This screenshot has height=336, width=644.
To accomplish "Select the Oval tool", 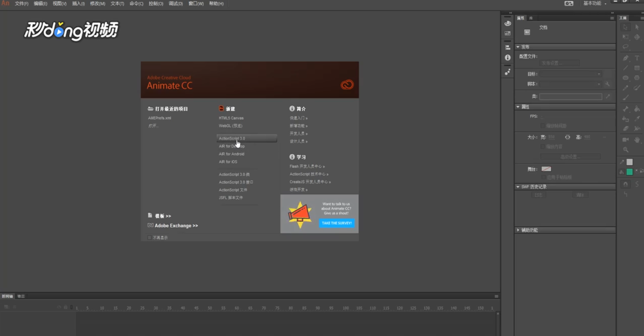I will (x=625, y=78).
